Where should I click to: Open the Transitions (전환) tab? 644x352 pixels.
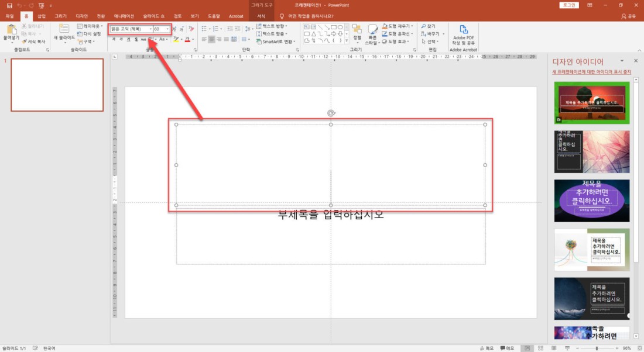tap(101, 16)
